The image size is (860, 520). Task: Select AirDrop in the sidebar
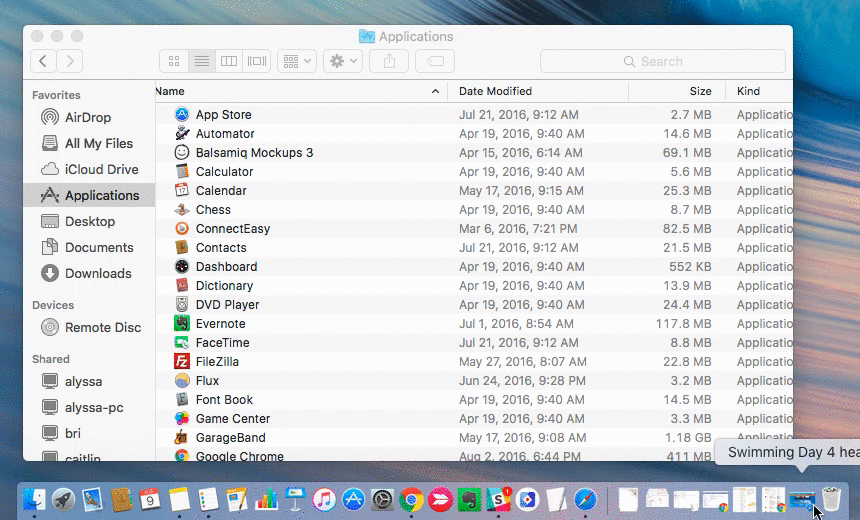89,117
